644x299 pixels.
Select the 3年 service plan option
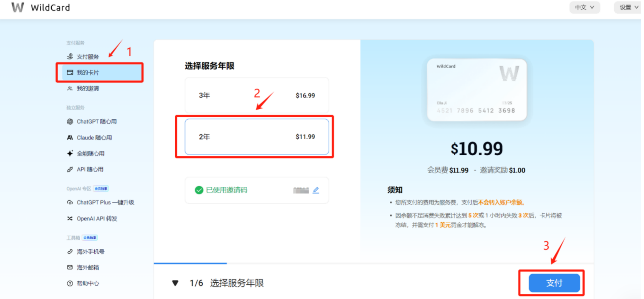pos(257,95)
